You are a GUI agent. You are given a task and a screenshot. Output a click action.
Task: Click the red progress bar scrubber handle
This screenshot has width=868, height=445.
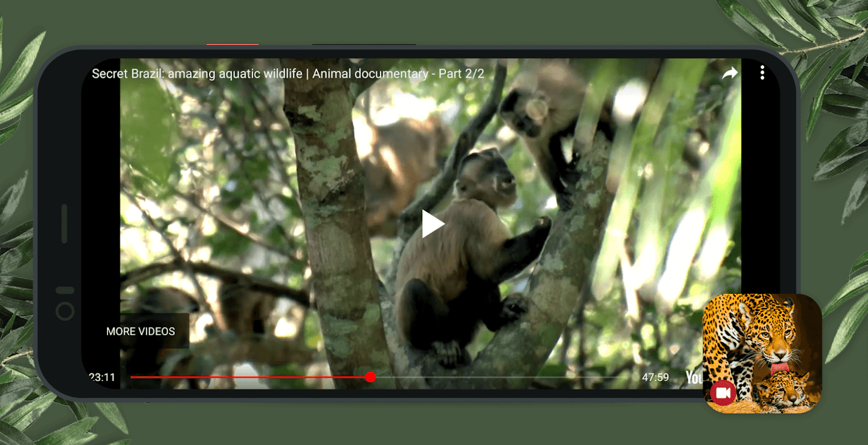pos(371,378)
